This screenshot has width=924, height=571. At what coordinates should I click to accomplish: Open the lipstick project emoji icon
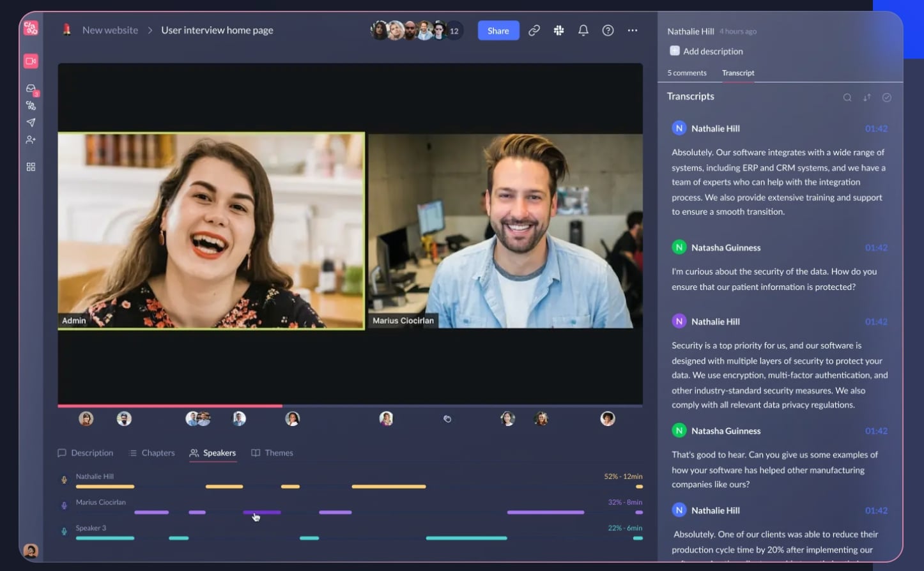coord(66,29)
